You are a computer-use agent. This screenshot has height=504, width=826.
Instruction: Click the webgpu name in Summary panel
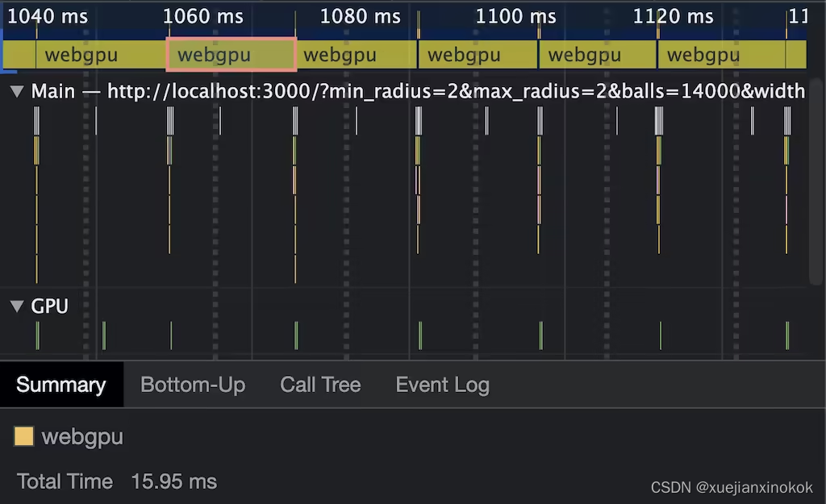coord(82,436)
